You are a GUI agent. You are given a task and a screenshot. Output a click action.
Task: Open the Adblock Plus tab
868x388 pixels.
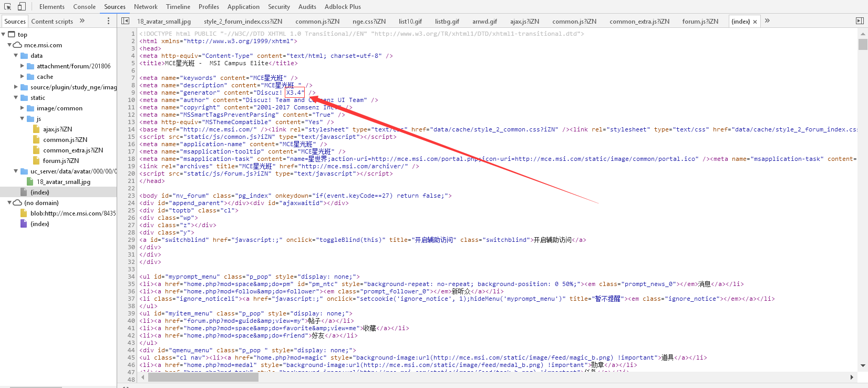tap(343, 7)
